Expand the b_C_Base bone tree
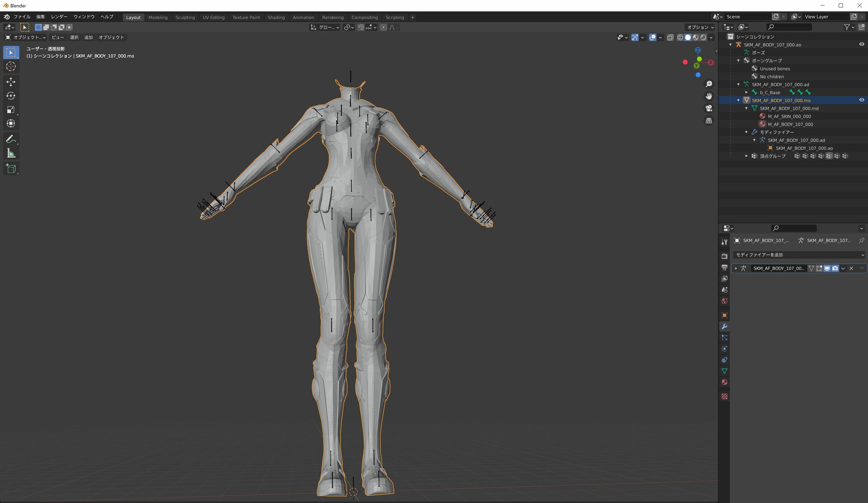Viewport: 868px width, 503px height. (x=746, y=92)
